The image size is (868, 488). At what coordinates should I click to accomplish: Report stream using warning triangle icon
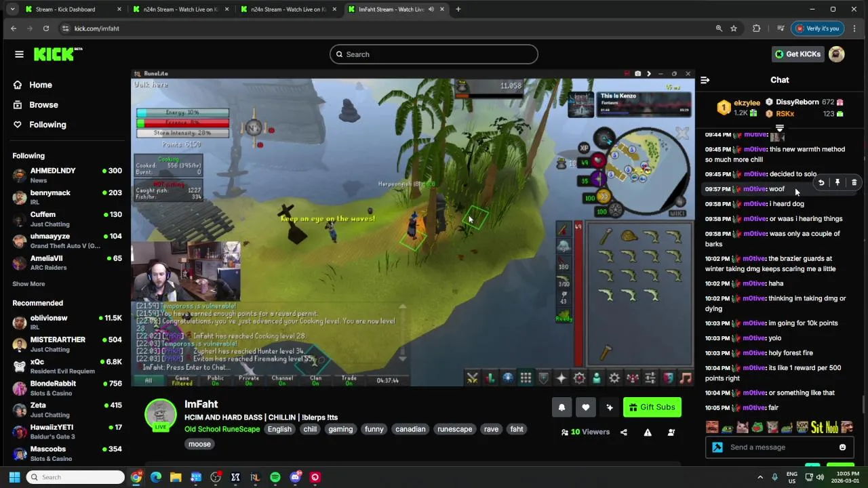(648, 432)
